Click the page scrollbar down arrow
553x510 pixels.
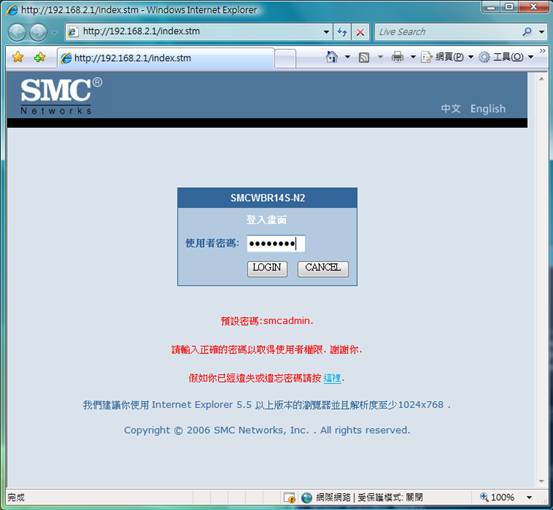541,481
